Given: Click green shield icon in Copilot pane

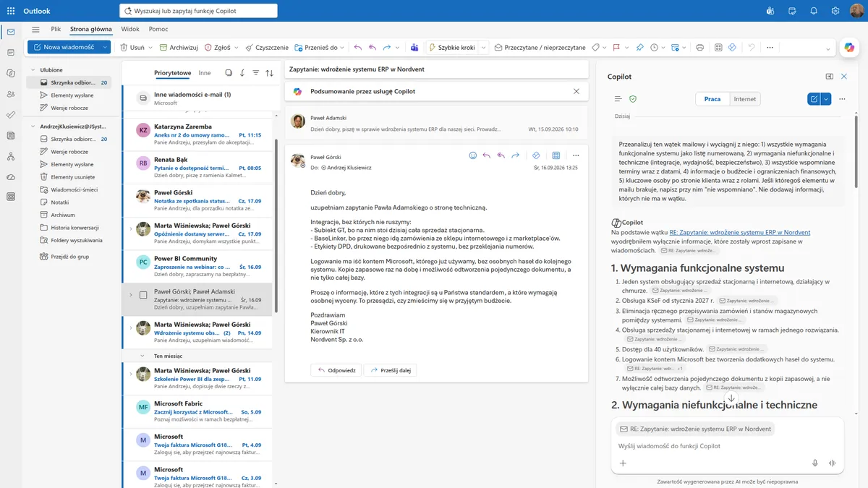Looking at the screenshot, I should (633, 99).
